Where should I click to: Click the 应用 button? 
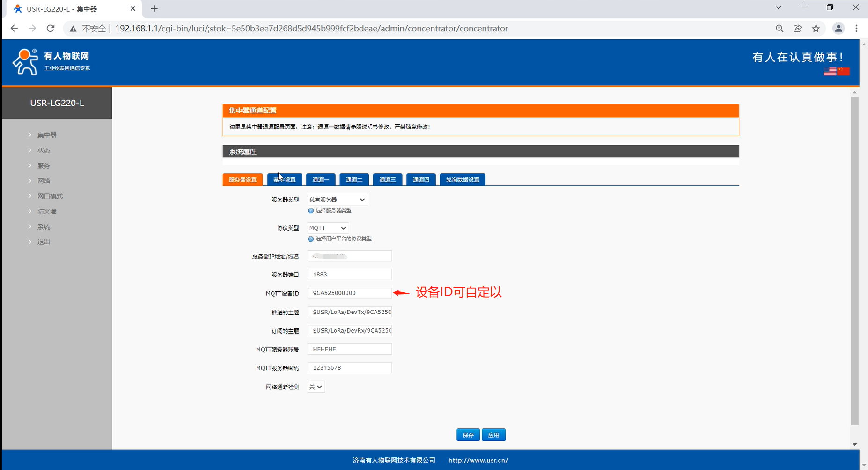(493, 435)
